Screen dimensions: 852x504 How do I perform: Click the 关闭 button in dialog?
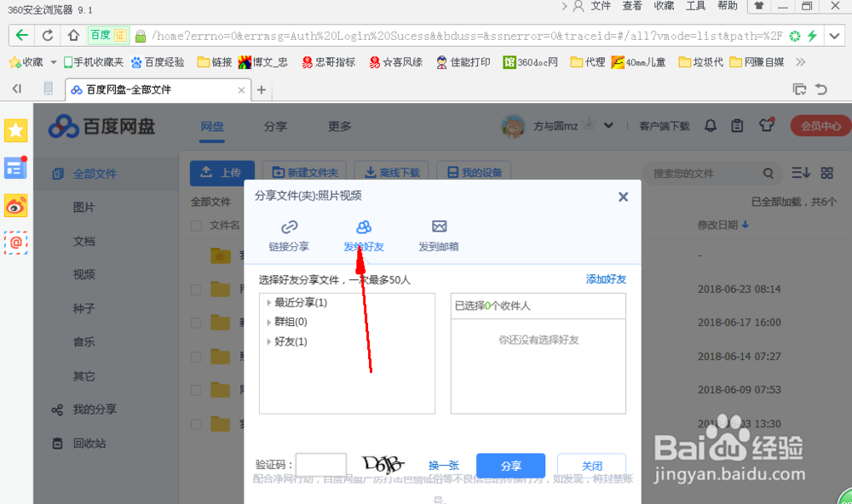[592, 466]
